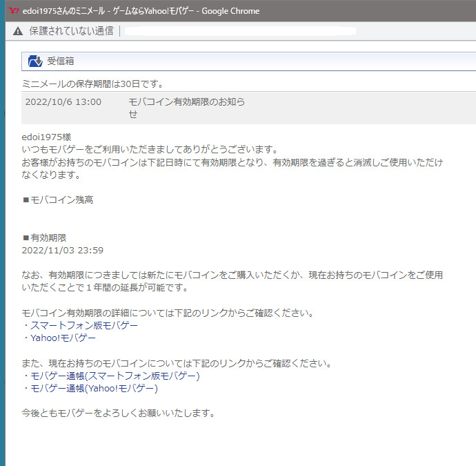The height and width of the screenshot is (466, 476).
Task: Click the subject モバコイン有効期限のお知らせ
Action: tap(187, 108)
